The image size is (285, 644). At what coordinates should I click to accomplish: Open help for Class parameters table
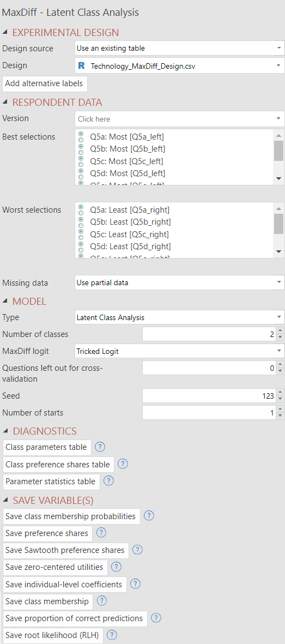(x=100, y=447)
